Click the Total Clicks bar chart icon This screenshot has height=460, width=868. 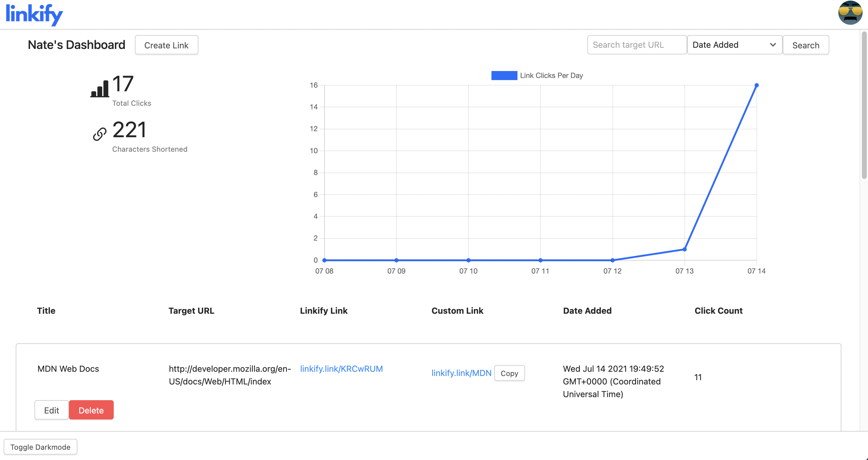click(100, 89)
